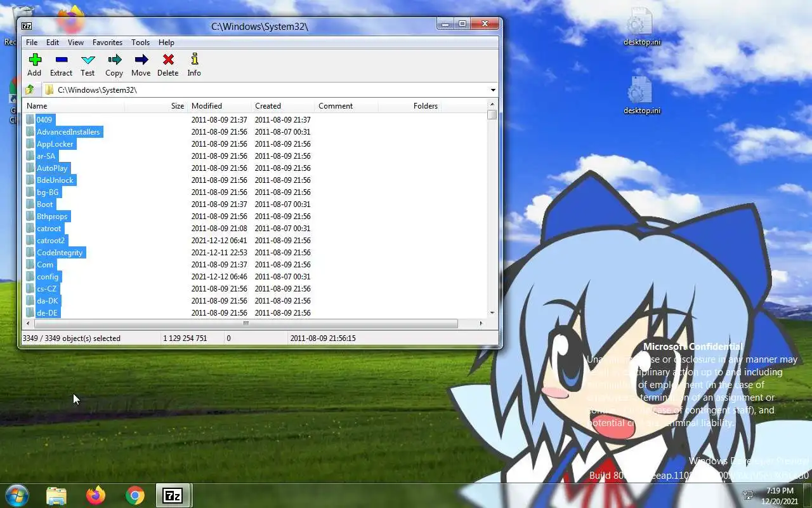The height and width of the screenshot is (508, 812).
Task: Click the horizontal scrollbar right arrow
Action: pyautogui.click(x=481, y=323)
